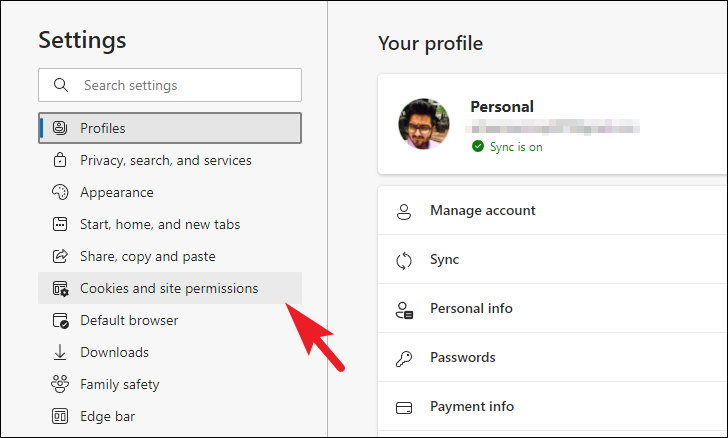728x438 pixels.
Task: Click the Default browser icon
Action: point(60,320)
